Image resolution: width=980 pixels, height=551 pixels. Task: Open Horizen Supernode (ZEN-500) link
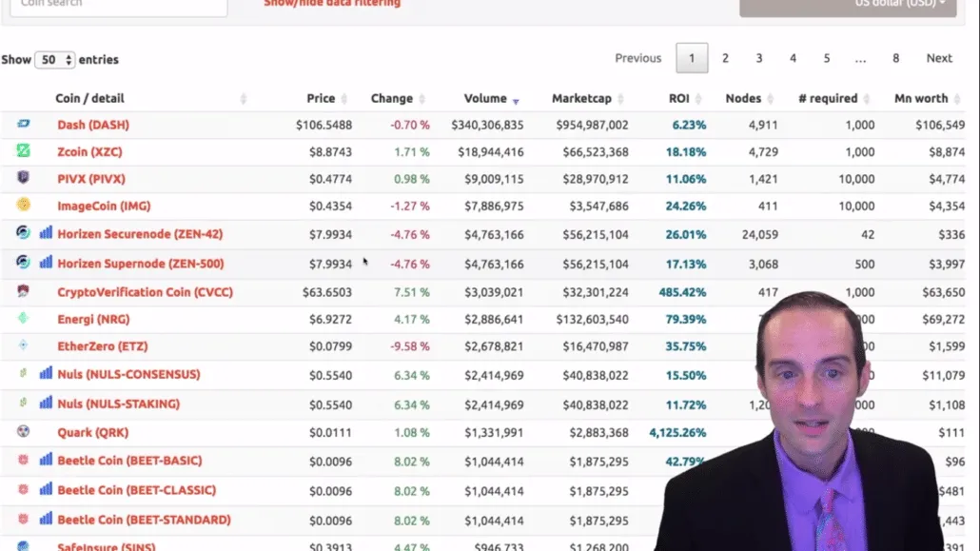pos(141,263)
